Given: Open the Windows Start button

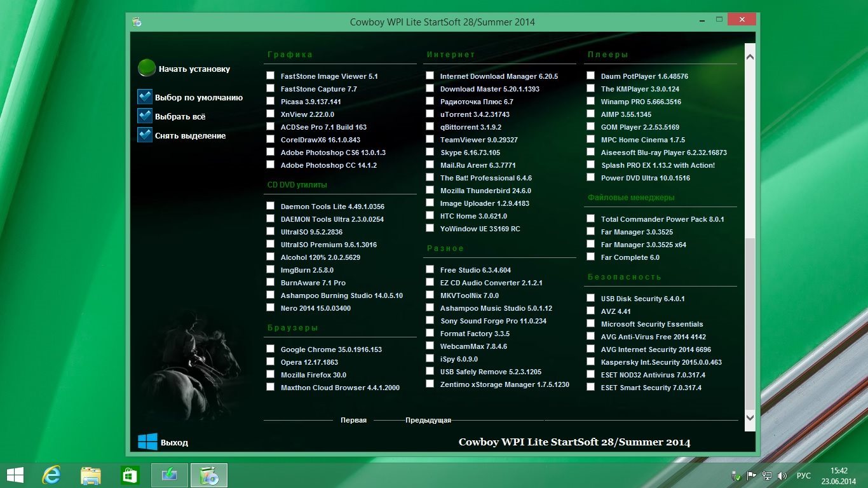Looking at the screenshot, I should [x=15, y=475].
